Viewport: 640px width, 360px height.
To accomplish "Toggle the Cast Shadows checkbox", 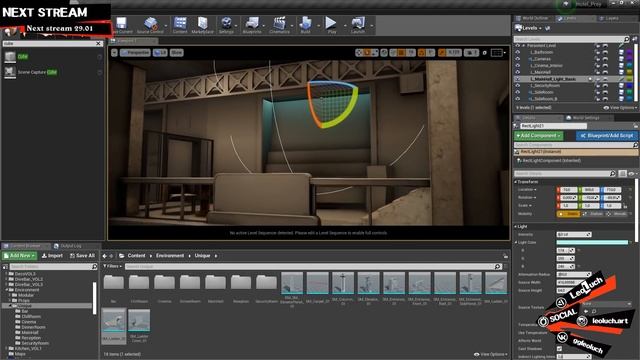I will point(559,349).
